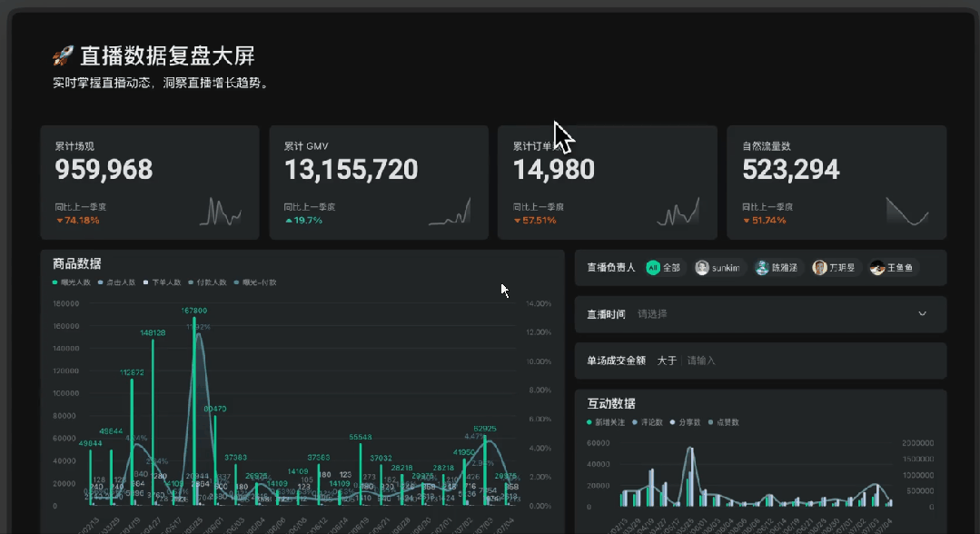The height and width of the screenshot is (534, 980).
Task: Select 陈雅泽 avatar in 直播负责人 filter
Action: point(777,268)
